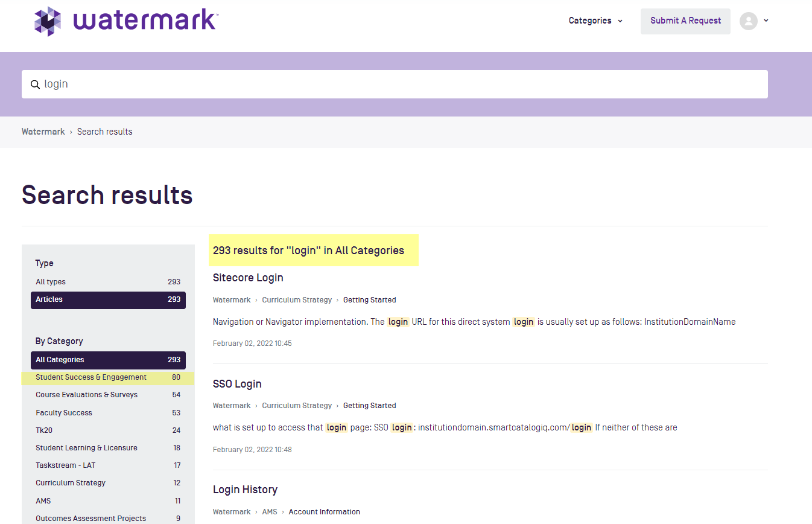The width and height of the screenshot is (812, 524).
Task: Select the All Categories filter
Action: point(108,360)
